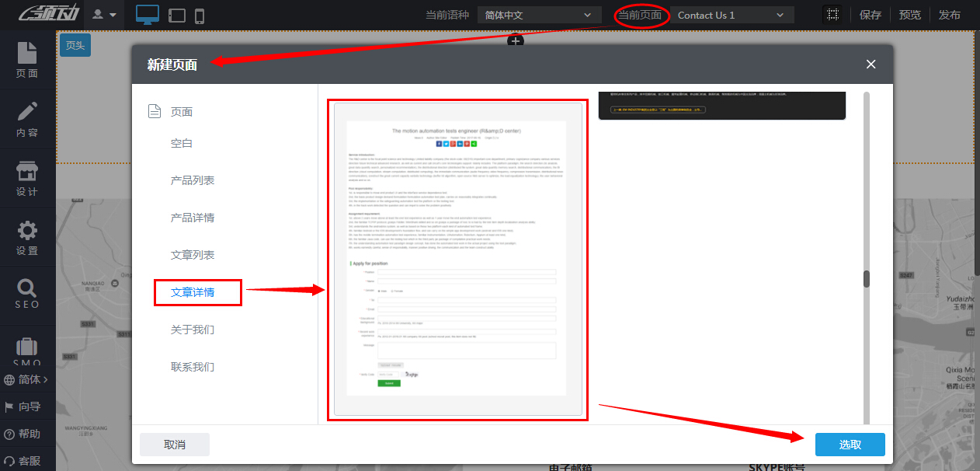Expand the user account dropdown

pyautogui.click(x=105, y=15)
